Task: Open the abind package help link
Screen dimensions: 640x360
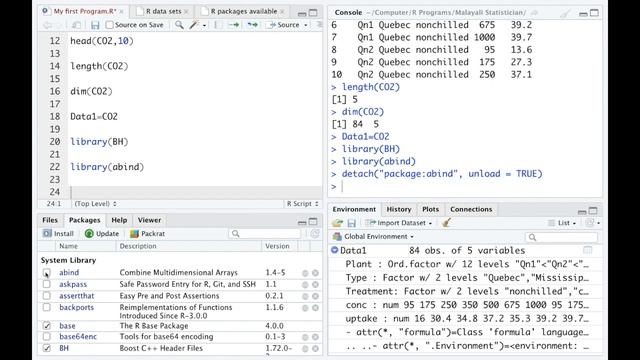Action: coord(69,273)
